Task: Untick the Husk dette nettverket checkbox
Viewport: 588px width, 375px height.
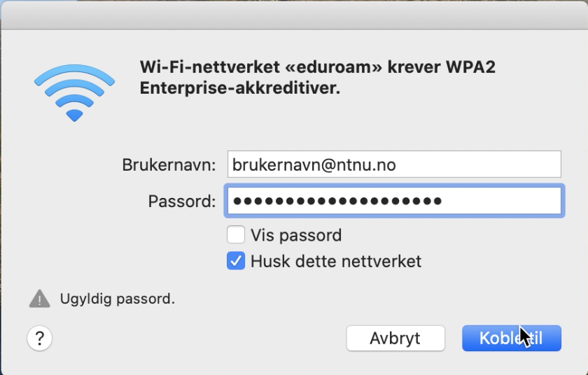Action: 236,261
